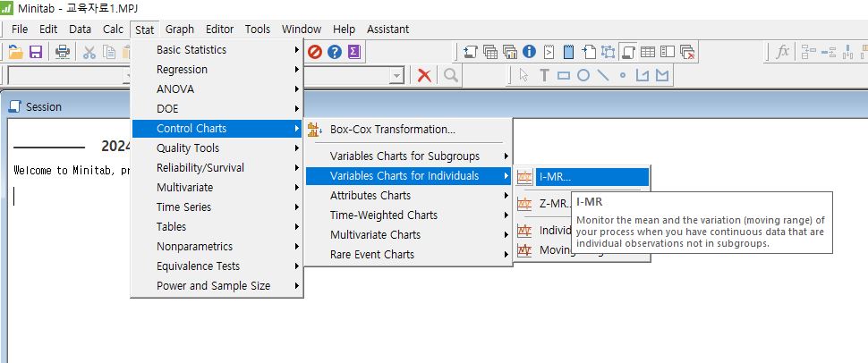Click the Worksheet grid table icon
Viewport: 868px width, 363px height.
pos(648,52)
